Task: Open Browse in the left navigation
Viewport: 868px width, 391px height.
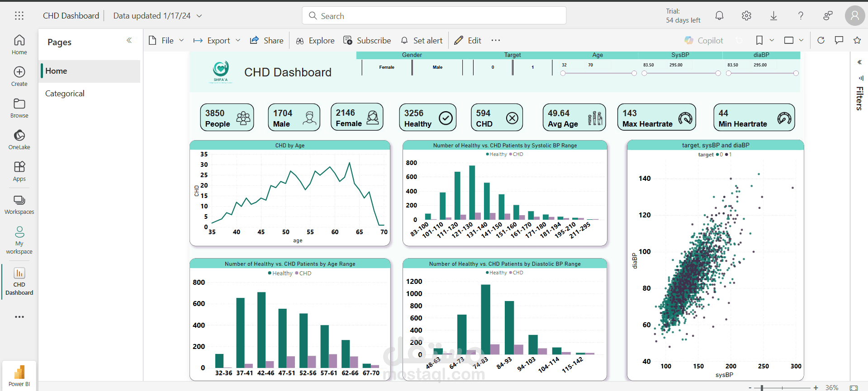Action: [19, 108]
